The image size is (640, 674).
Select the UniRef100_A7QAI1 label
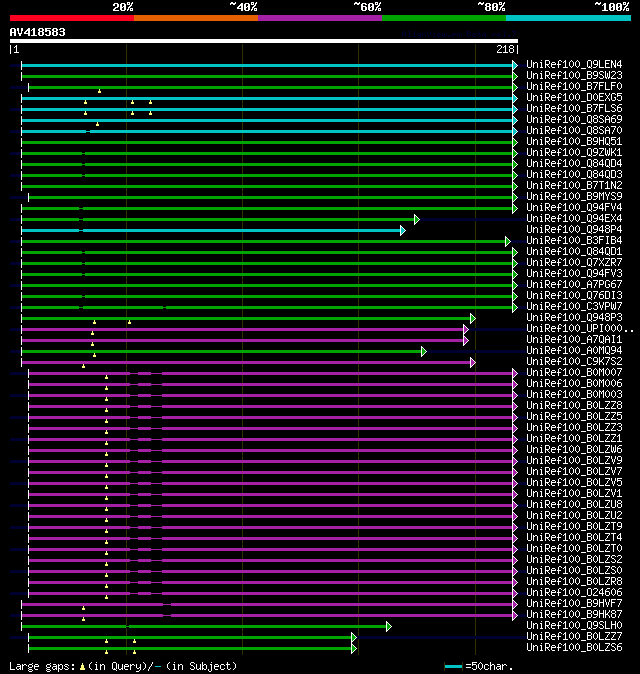coord(574,340)
